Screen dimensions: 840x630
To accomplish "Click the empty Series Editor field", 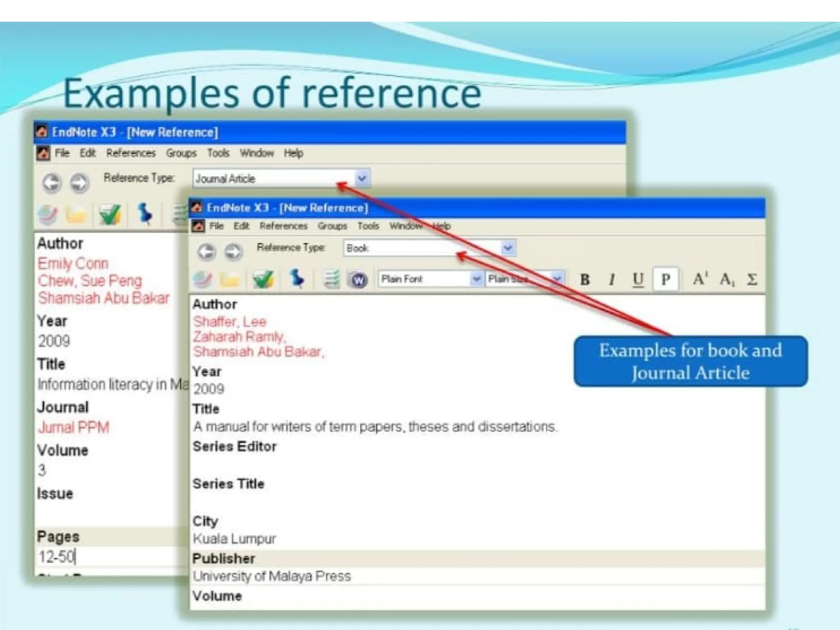I will (478, 464).
